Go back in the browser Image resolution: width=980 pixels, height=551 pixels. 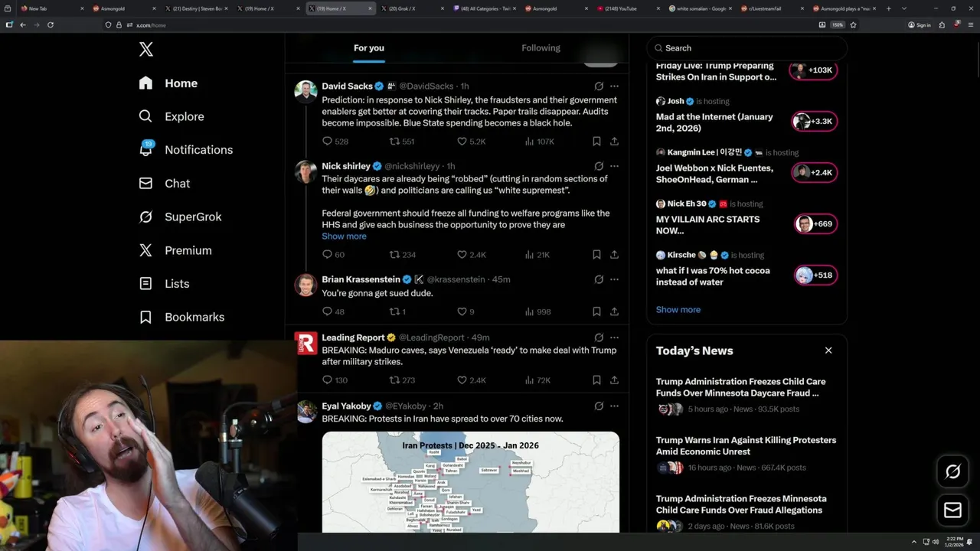tap(23, 24)
